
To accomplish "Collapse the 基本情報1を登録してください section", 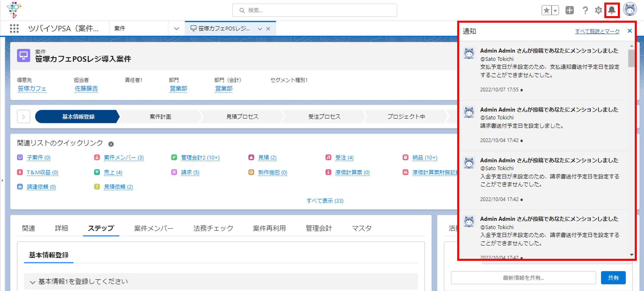I will point(32,282).
